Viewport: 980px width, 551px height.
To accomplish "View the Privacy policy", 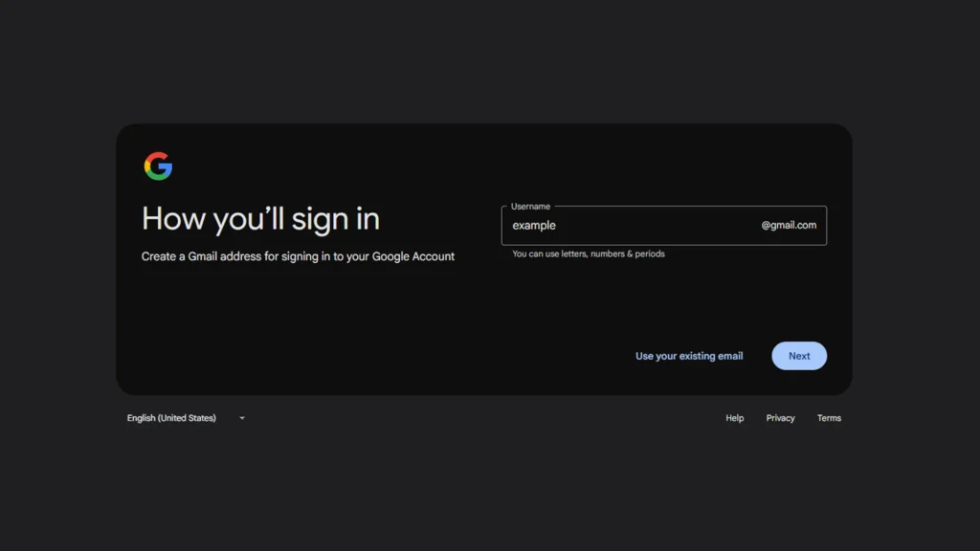I will [x=780, y=417].
